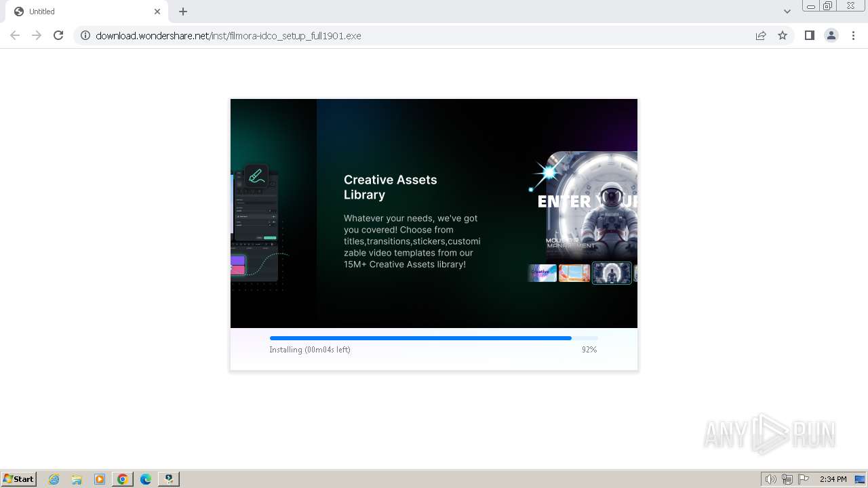This screenshot has height=488, width=868.
Task: Restore down the Chrome window
Action: (828, 5)
